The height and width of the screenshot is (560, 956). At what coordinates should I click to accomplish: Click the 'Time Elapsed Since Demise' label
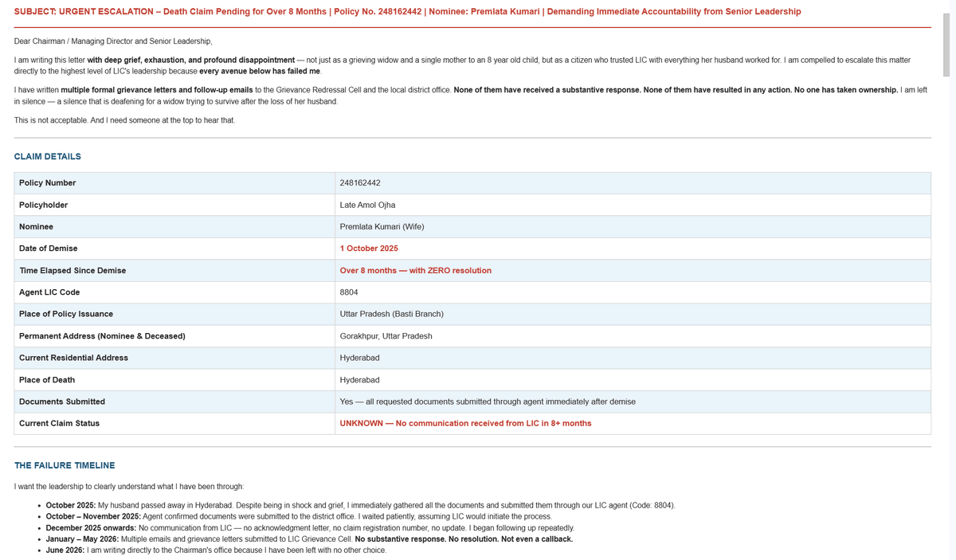pos(72,271)
